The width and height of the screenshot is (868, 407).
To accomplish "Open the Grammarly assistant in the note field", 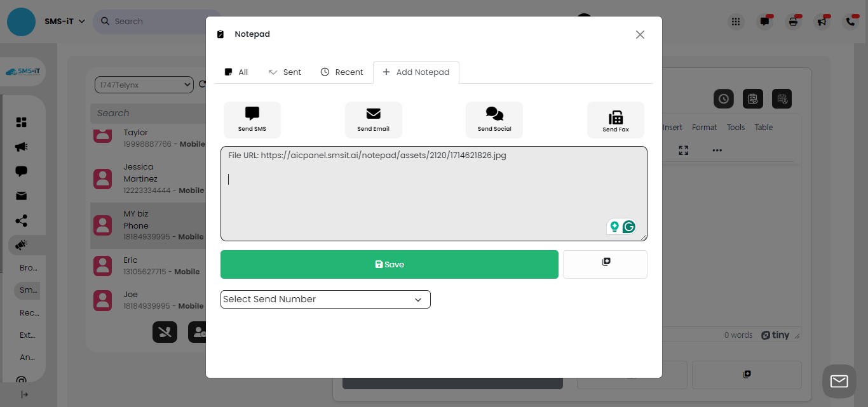I will pos(628,227).
